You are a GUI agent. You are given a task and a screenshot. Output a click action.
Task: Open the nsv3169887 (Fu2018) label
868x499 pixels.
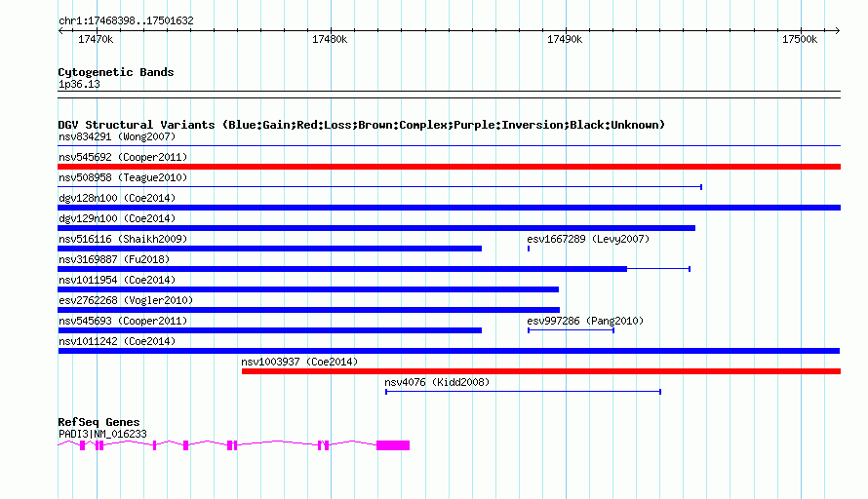[114, 259]
